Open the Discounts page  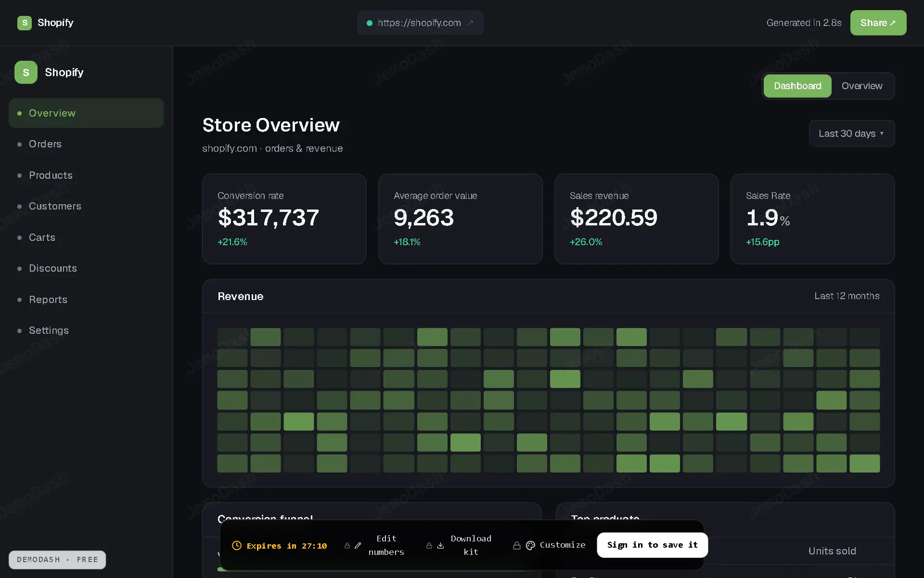point(86,268)
